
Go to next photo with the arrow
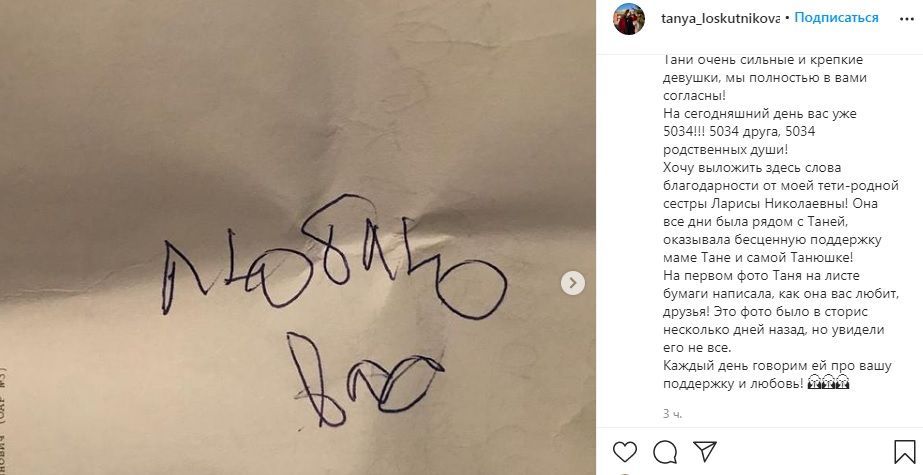coord(572,283)
